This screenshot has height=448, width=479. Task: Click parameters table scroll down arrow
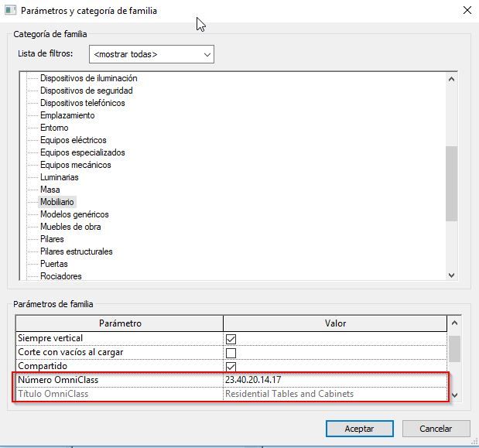point(454,395)
